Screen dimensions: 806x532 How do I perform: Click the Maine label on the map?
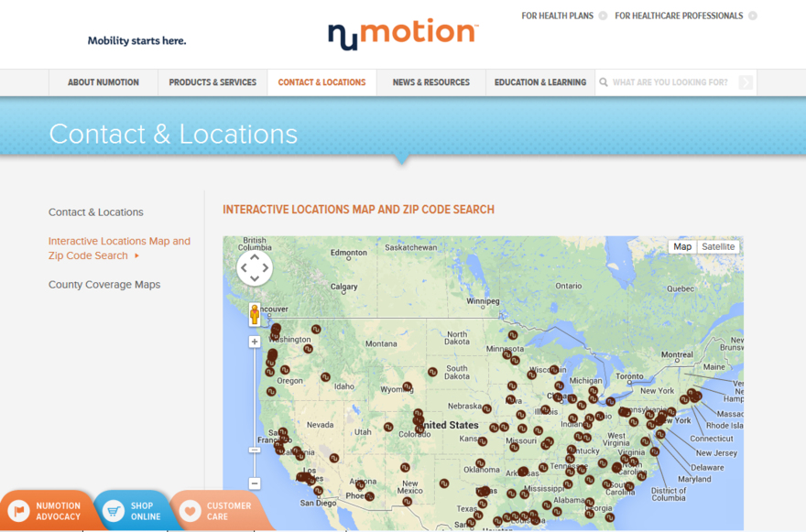714,367
